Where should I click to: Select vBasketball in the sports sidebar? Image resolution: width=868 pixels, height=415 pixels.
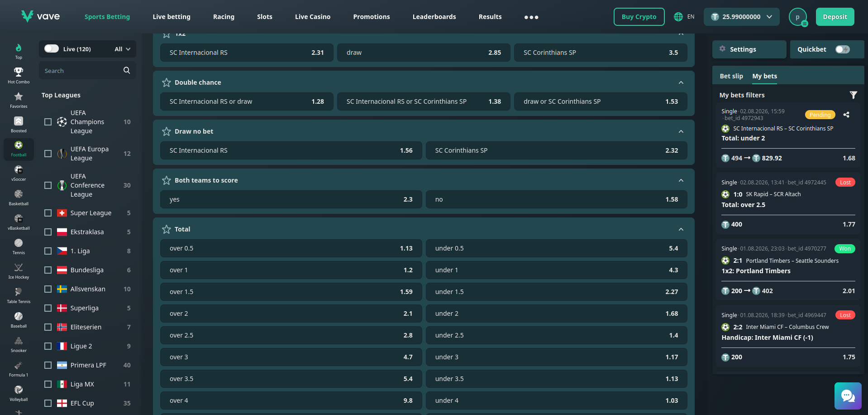click(19, 222)
